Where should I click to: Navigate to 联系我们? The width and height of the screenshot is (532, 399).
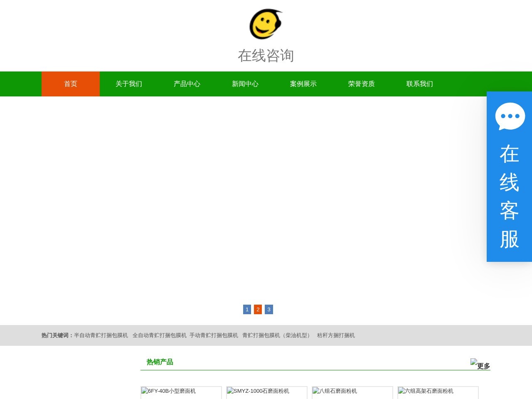pos(420,84)
